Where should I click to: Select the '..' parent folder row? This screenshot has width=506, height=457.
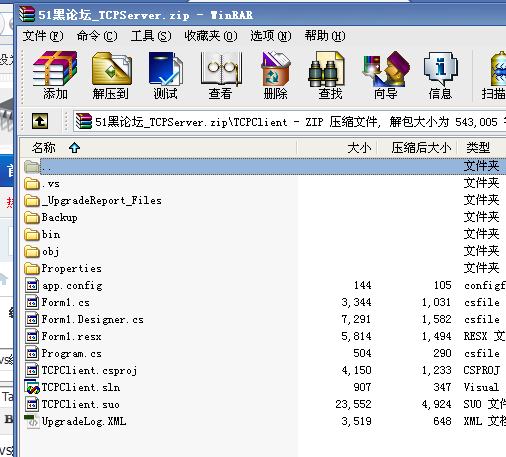pyautogui.click(x=265, y=166)
